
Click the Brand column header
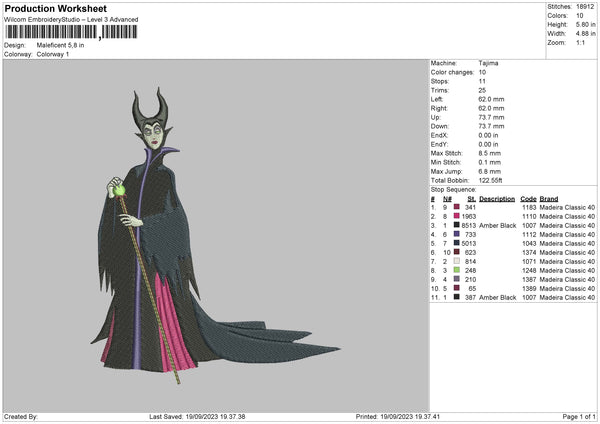549,199
